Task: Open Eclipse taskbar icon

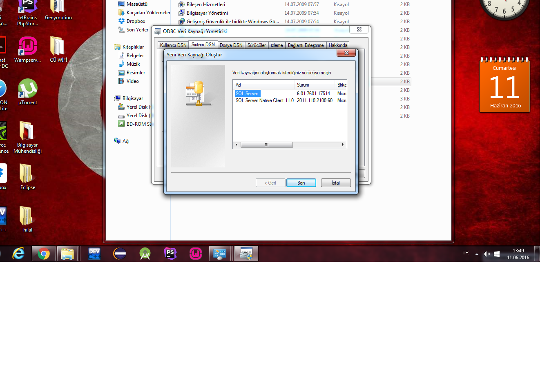Action: [x=120, y=254]
